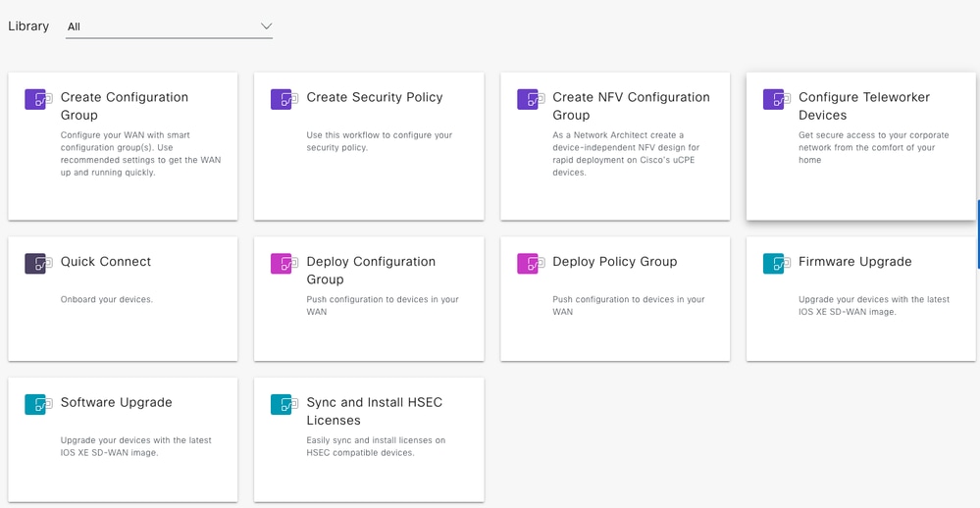
Task: Open the Create Security Policy title
Action: click(375, 97)
